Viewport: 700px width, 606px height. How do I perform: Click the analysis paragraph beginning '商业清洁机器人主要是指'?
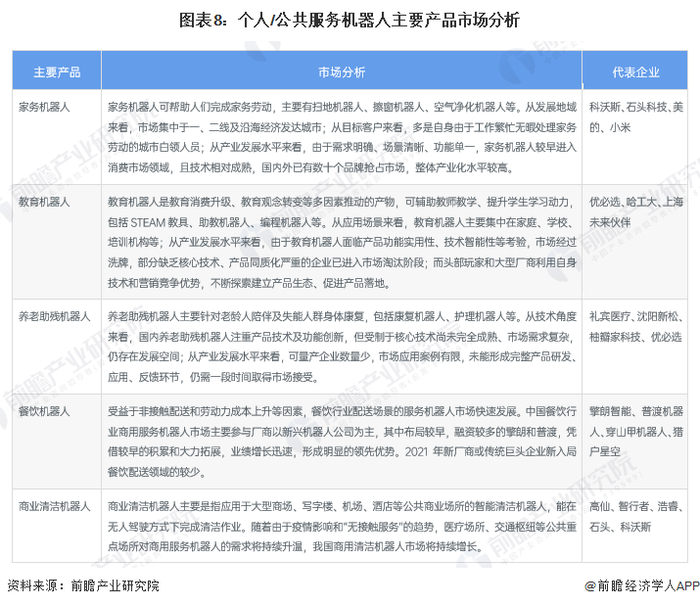point(342,526)
